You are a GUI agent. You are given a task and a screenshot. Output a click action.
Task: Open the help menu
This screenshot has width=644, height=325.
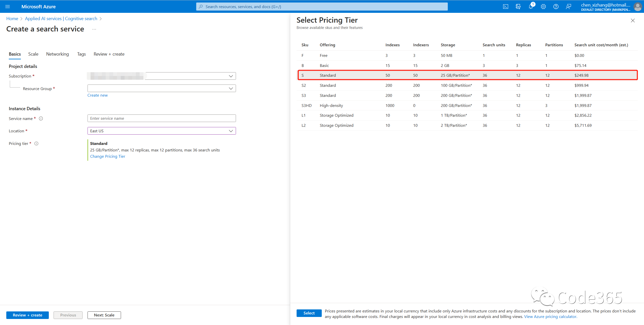tap(556, 7)
